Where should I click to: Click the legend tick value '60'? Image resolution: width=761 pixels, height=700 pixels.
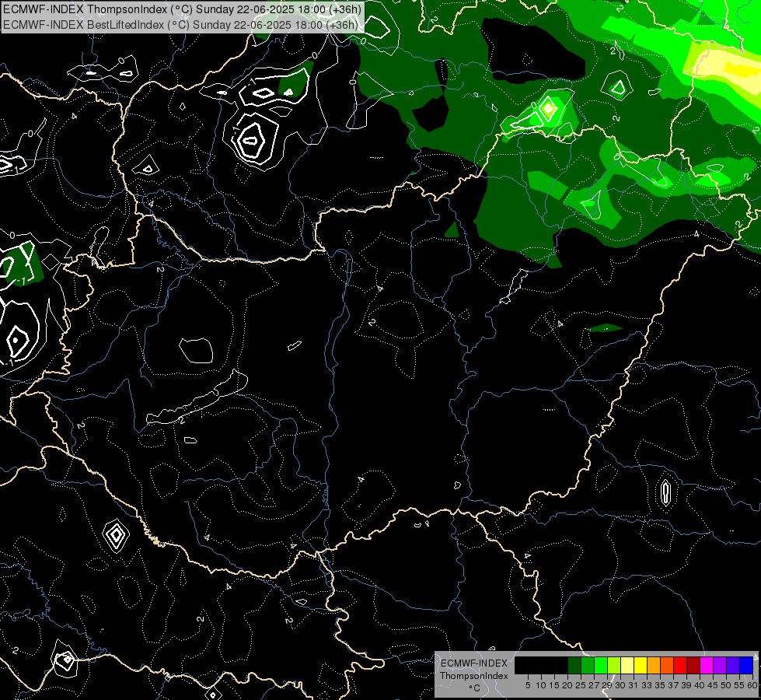753,685
